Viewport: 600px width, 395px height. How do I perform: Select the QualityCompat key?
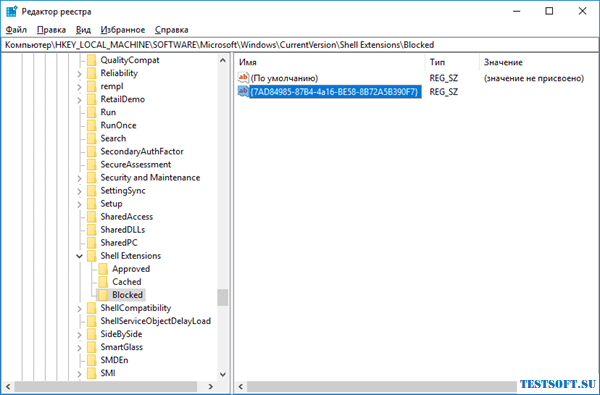(x=130, y=60)
